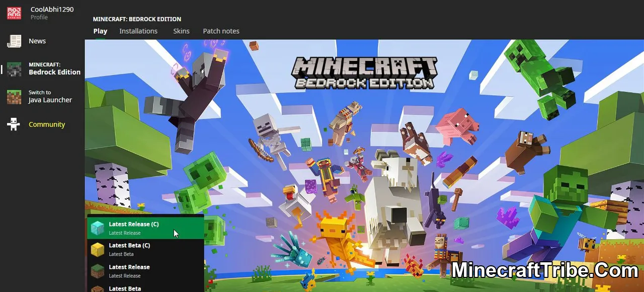This screenshot has width=644, height=292.
Task: Click the Minecraft Bedrock Edition banner logo
Action: [x=365, y=73]
